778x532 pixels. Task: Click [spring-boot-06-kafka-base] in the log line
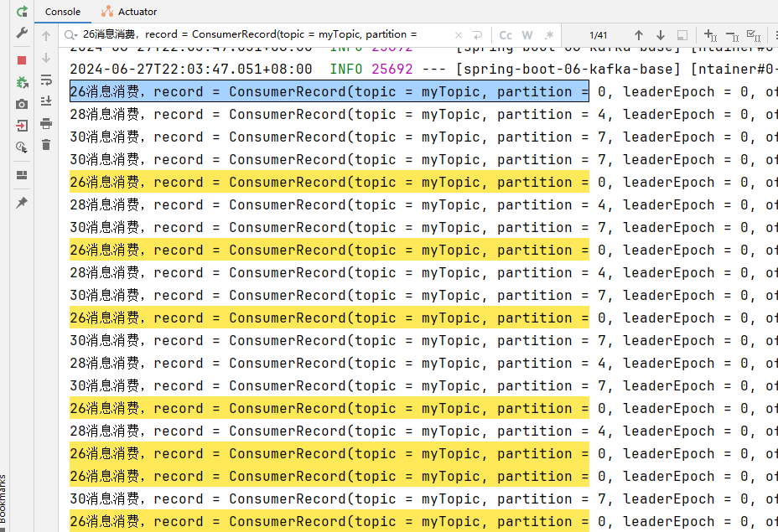point(568,69)
